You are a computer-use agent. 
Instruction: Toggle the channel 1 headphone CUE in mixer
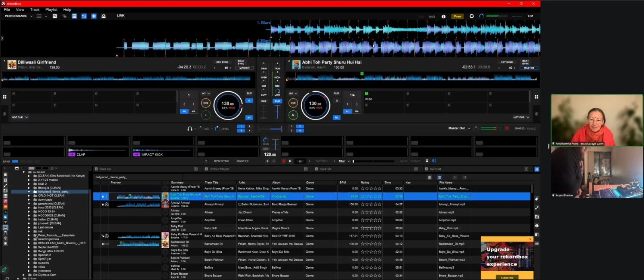coord(264,101)
